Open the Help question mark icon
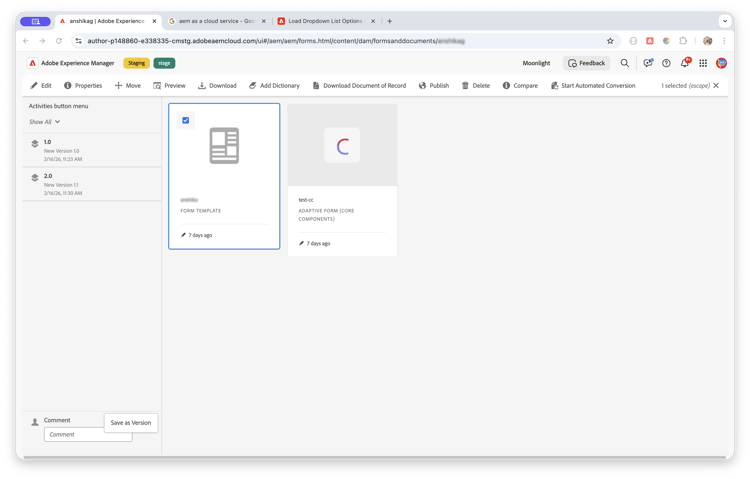 (666, 63)
